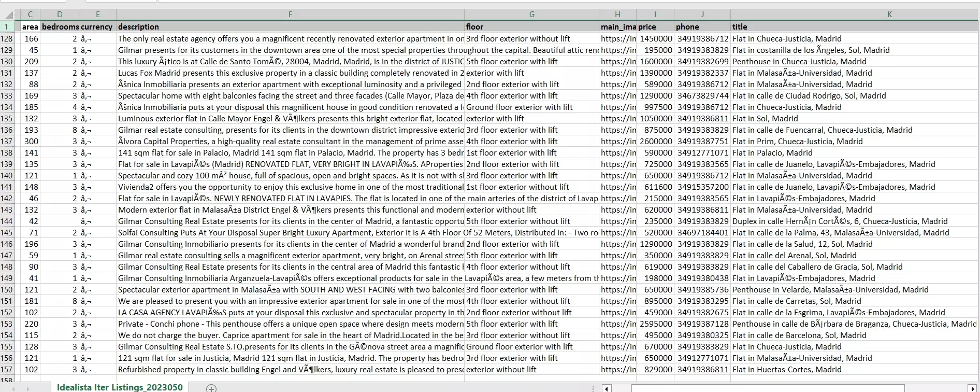This screenshot has width=980, height=392.
Task: Select floor cell in row 131
Action: pyautogui.click(x=531, y=73)
